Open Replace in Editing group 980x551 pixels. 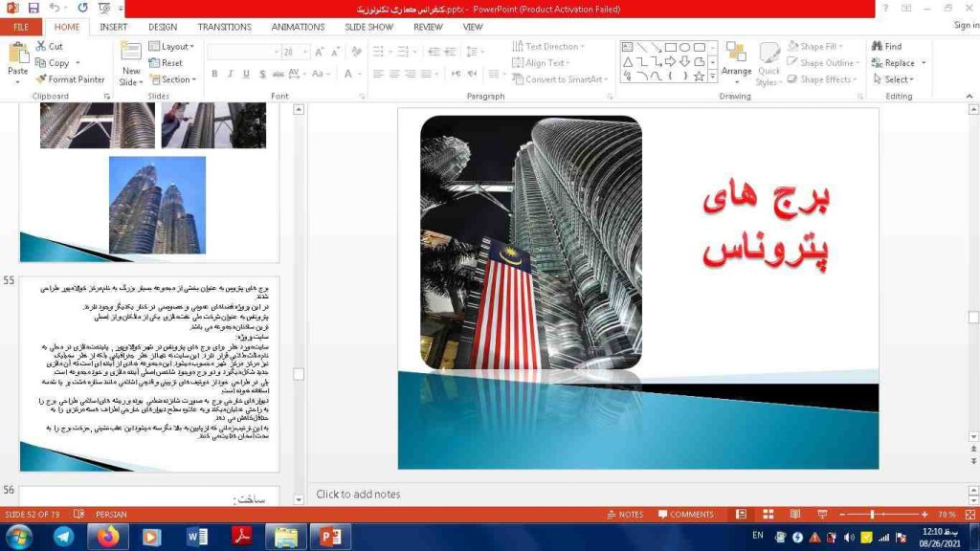pyautogui.click(x=899, y=63)
